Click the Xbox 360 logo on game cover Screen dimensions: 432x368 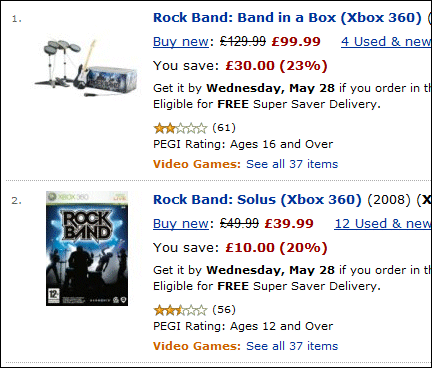[68, 197]
